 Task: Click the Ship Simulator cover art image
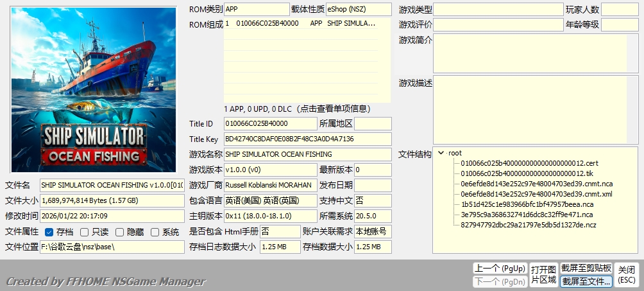coord(94,89)
